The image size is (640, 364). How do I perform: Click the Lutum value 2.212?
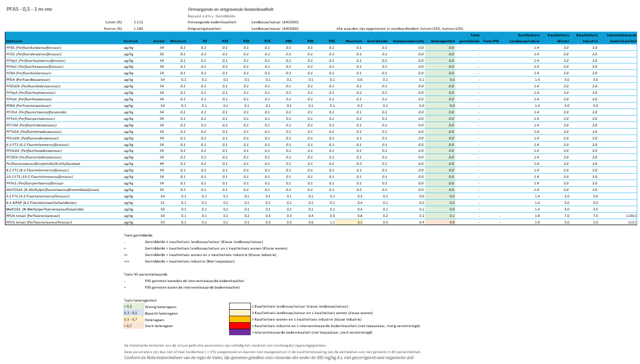coord(138,22)
